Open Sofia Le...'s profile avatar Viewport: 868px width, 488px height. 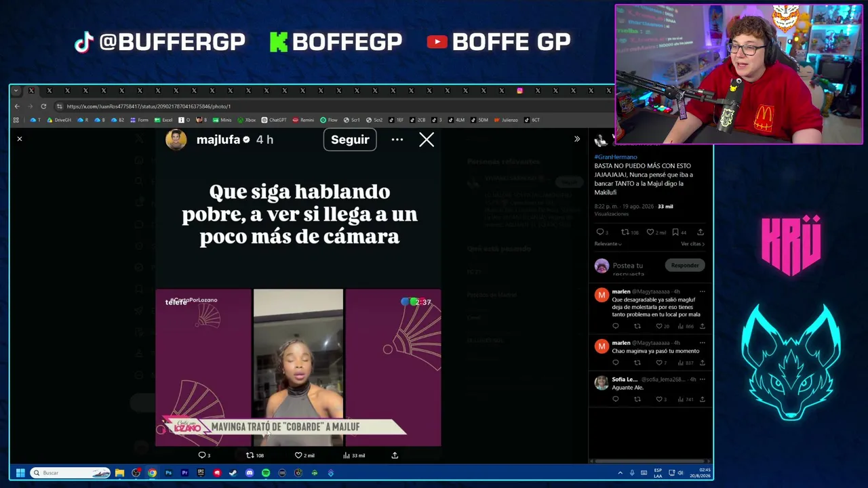[601, 383]
